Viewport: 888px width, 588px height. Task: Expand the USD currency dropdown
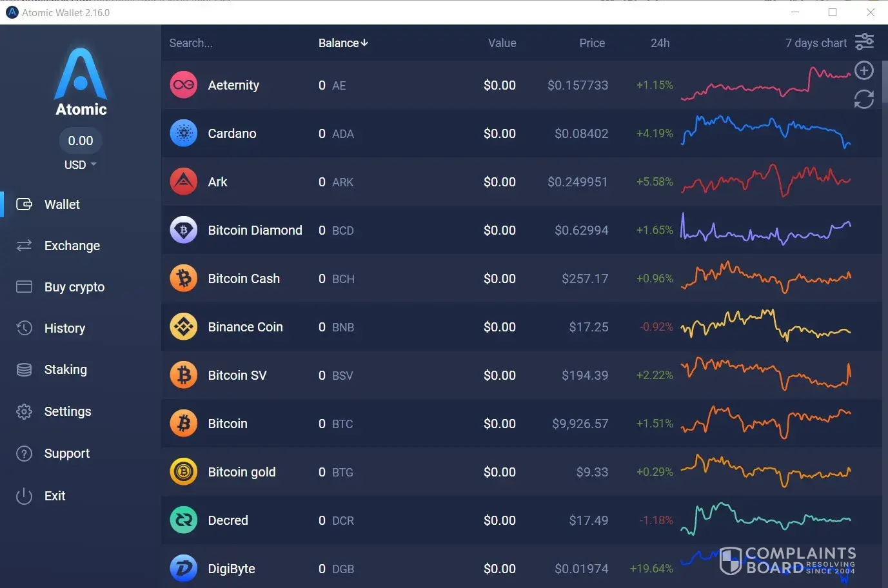(80, 165)
